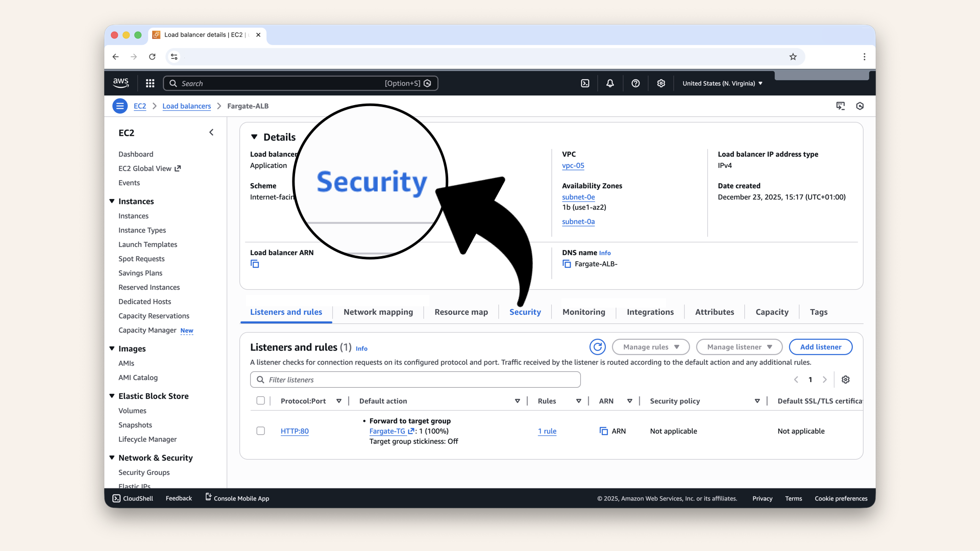Copy the DNS name using the copy icon
980x551 pixels.
[567, 264]
